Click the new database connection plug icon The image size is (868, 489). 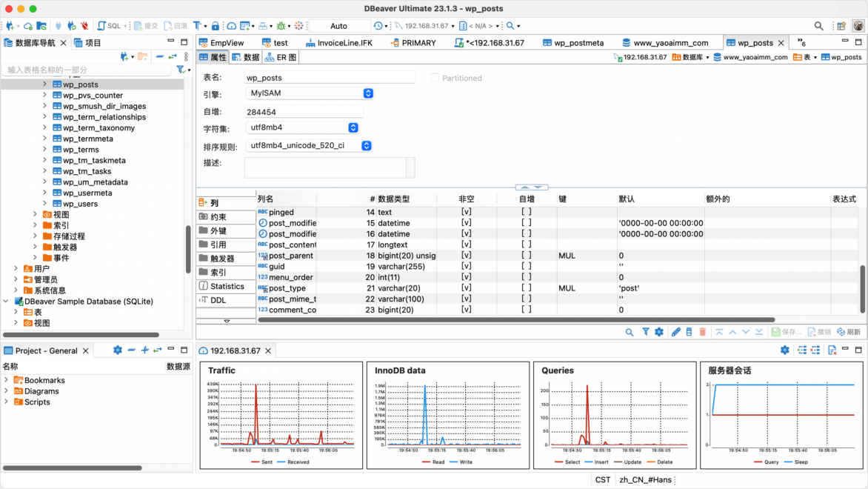[10, 26]
